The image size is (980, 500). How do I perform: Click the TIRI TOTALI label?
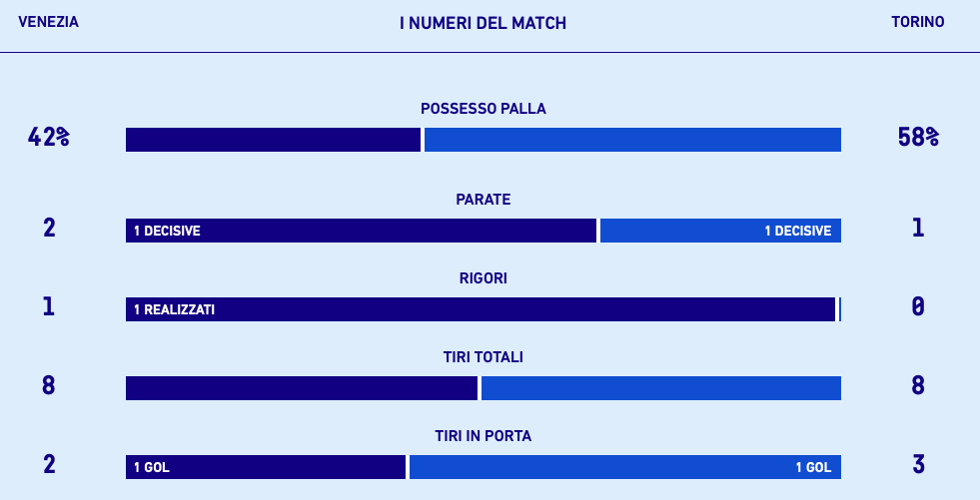(x=483, y=357)
